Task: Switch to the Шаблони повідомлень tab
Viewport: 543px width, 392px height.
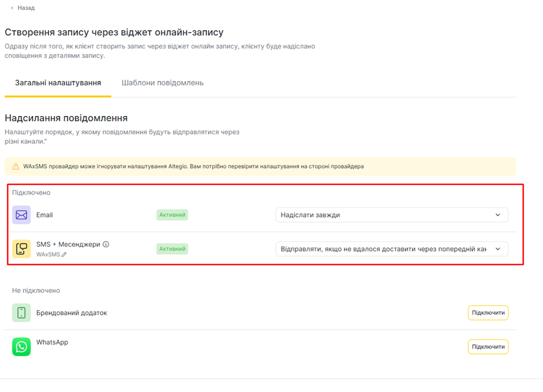Action: click(x=162, y=83)
